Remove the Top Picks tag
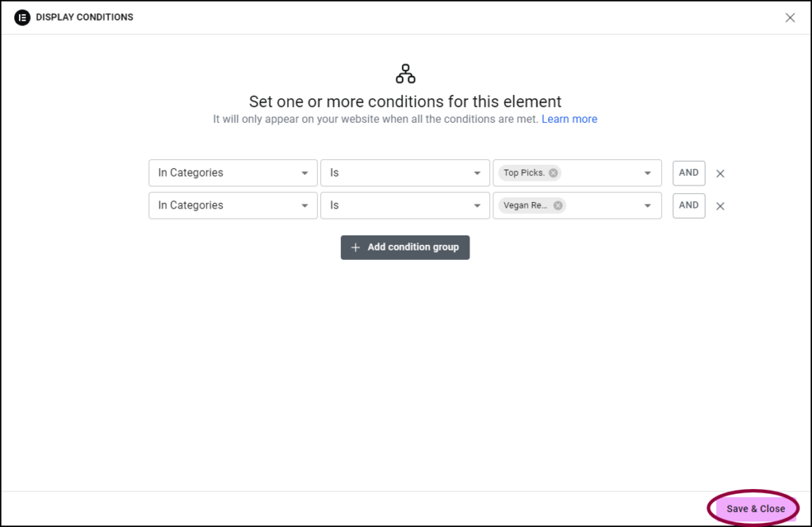 click(x=553, y=172)
